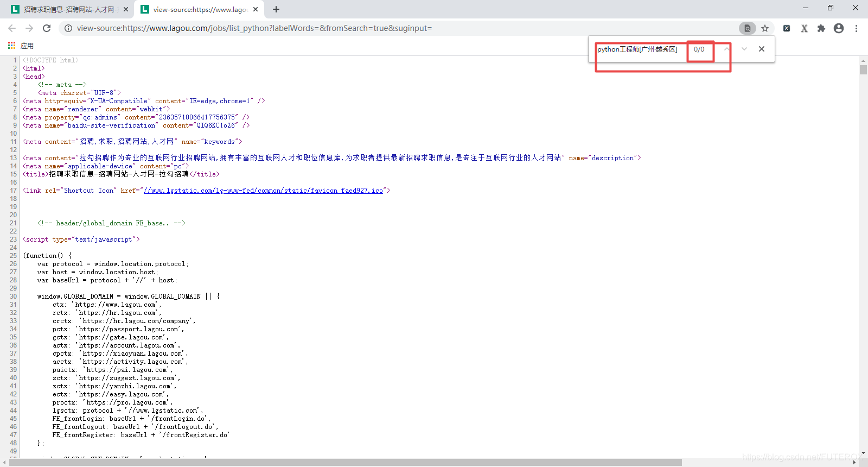
Task: Close the find bar
Action: coord(762,49)
